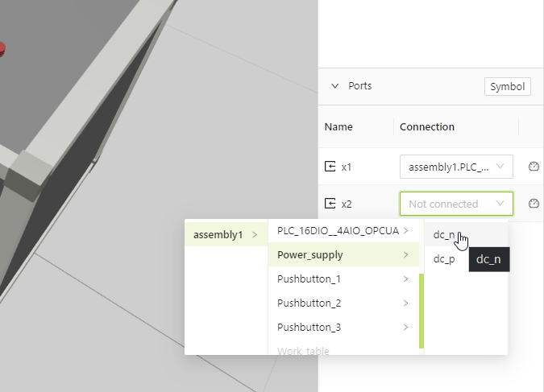The height and width of the screenshot is (392, 544).
Task: Expand PLC_16DIO__4AIO_OPCUA submenu
Action: click(343, 230)
